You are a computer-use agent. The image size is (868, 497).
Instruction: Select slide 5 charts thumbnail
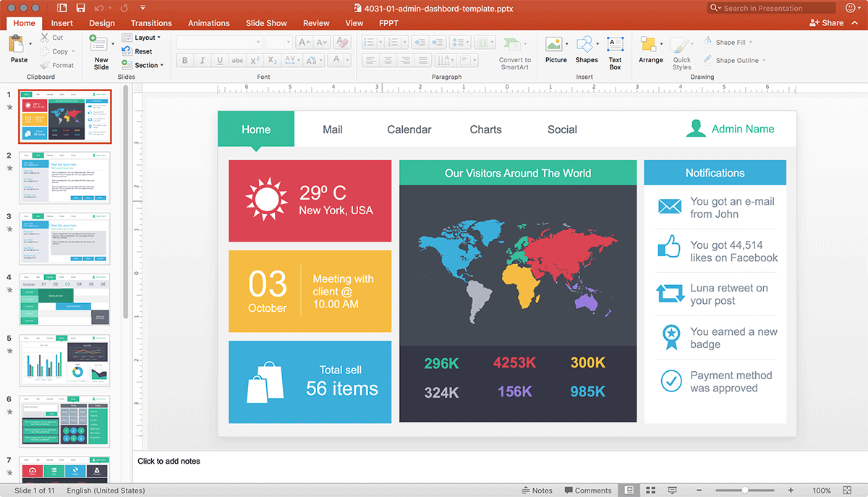click(x=65, y=360)
